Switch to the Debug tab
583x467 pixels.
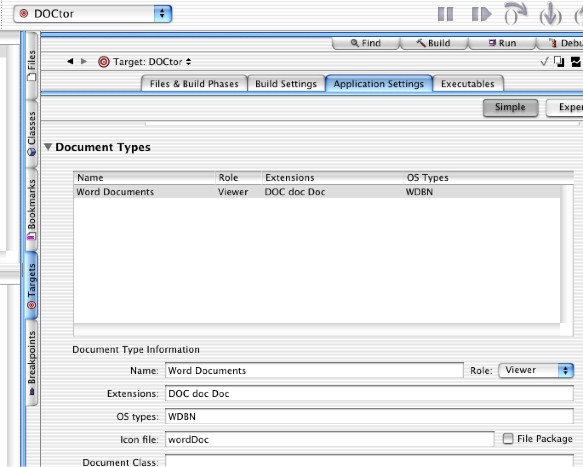click(560, 43)
